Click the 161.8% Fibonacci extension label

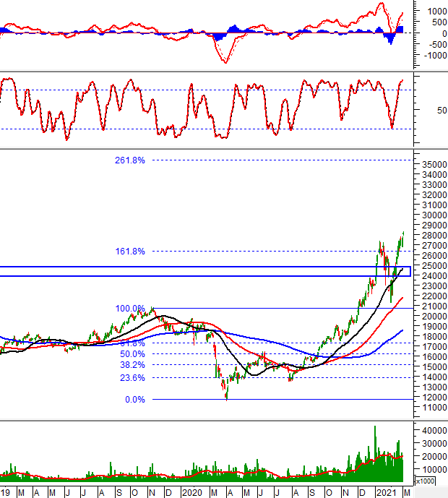[130, 252]
